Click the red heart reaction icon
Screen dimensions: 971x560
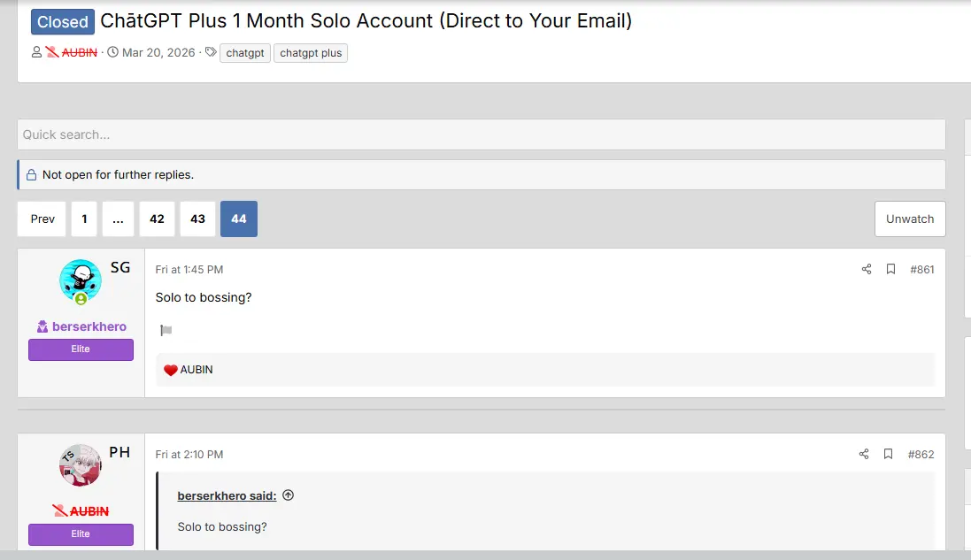[170, 370]
